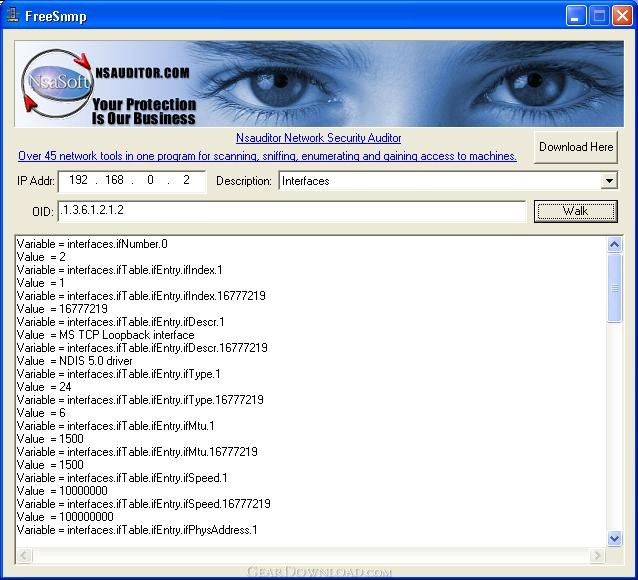Screen dimensions: 638x580
Task: Click the vertical scrollbar down arrow
Action: click(614, 538)
